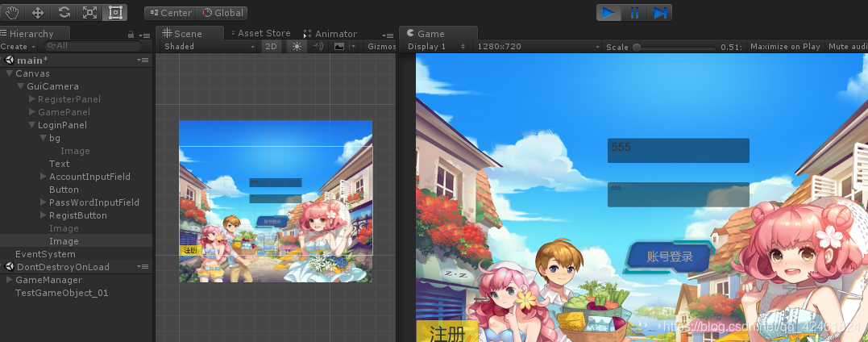Screen dimensions: 868x342
Task: Select TestGameObject_01 in Hierarchy
Action: tap(61, 293)
